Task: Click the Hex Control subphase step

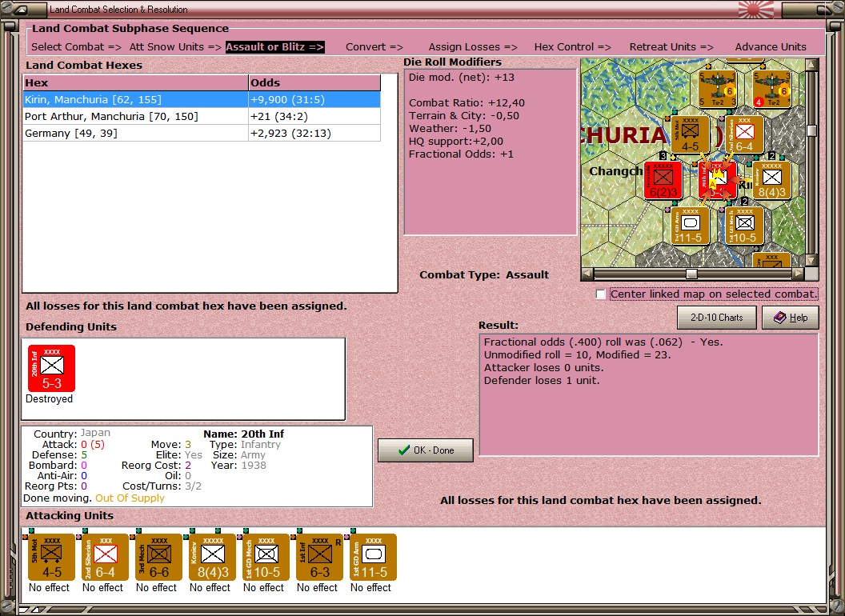Action: (x=572, y=47)
